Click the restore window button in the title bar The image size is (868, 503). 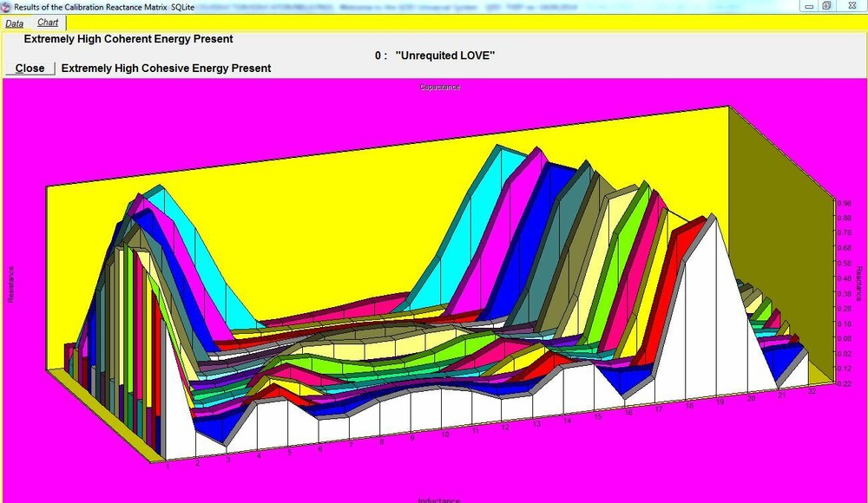click(x=825, y=7)
